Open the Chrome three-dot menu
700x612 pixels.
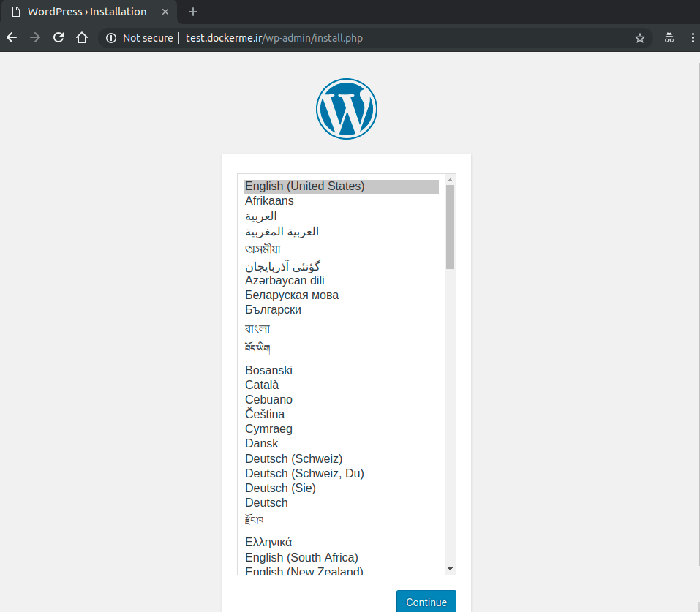pyautogui.click(x=693, y=38)
